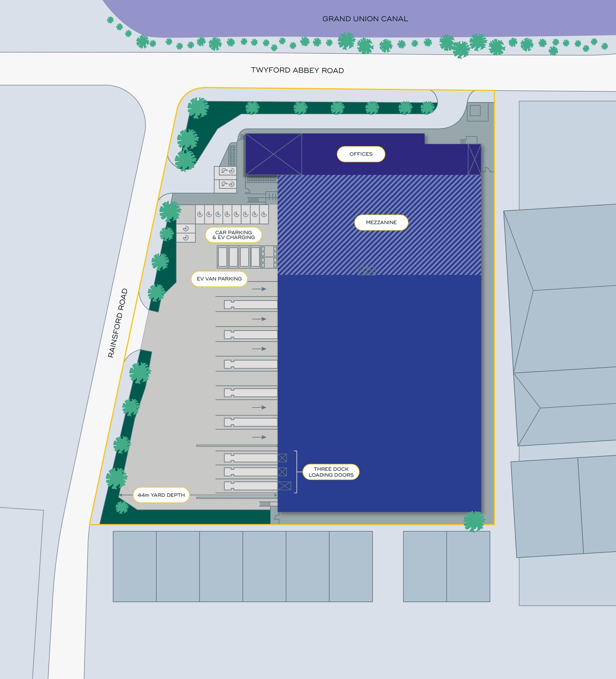Click the last EV charging bay icon in row
Image resolution: width=616 pixels, height=679 pixels.
pyautogui.click(x=264, y=214)
